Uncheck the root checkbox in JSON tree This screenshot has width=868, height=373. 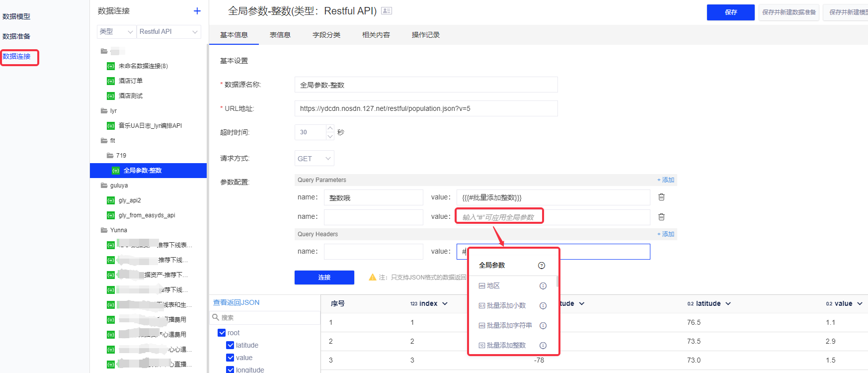(x=222, y=333)
